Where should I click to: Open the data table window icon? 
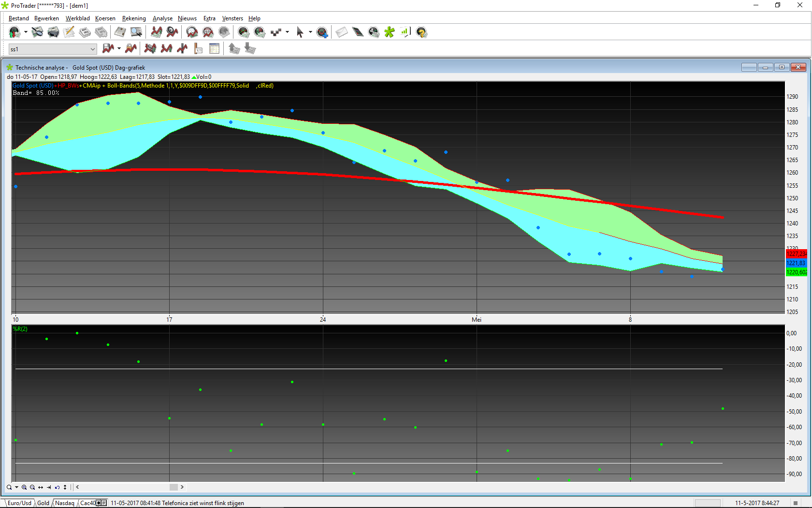[x=214, y=48]
